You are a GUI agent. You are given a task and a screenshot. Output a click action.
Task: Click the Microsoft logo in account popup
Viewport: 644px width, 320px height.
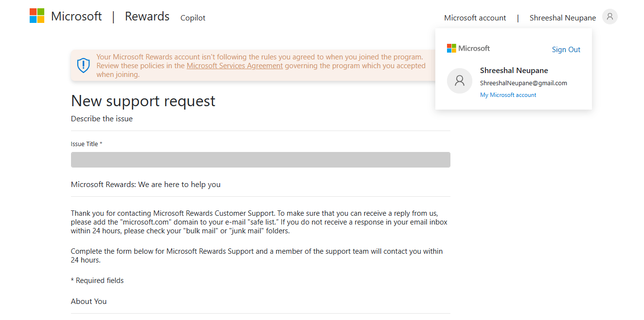[x=468, y=48]
